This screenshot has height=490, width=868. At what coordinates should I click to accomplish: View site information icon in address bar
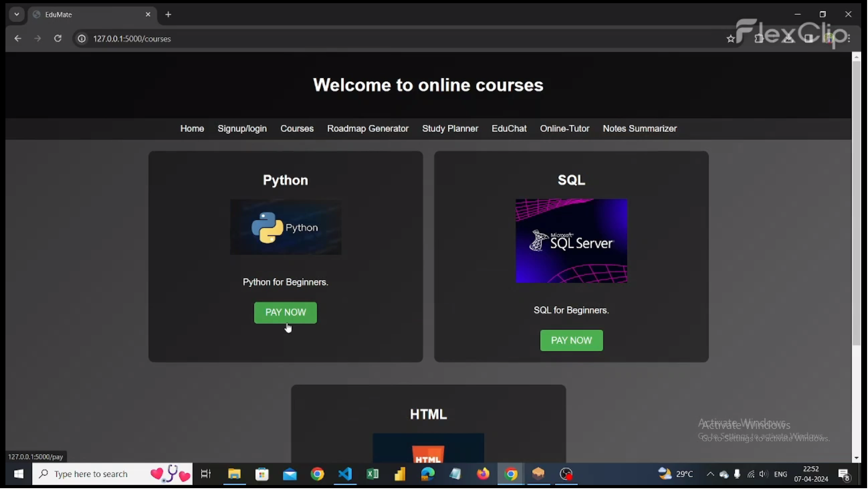coord(82,39)
